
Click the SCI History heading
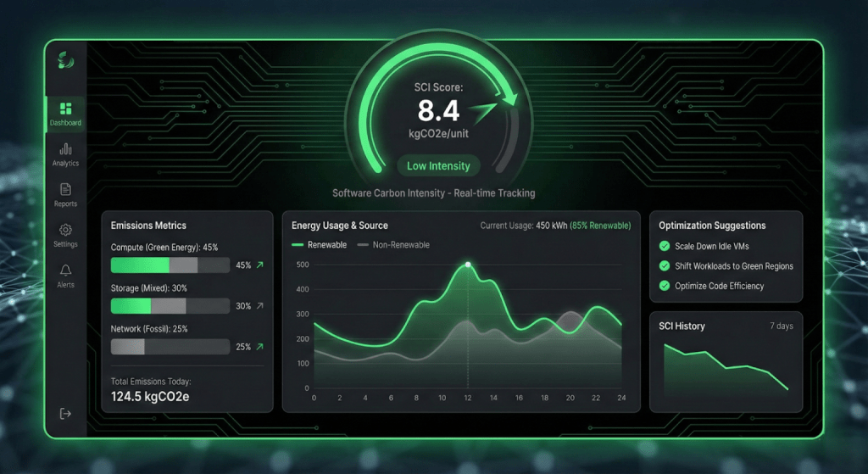click(x=682, y=326)
